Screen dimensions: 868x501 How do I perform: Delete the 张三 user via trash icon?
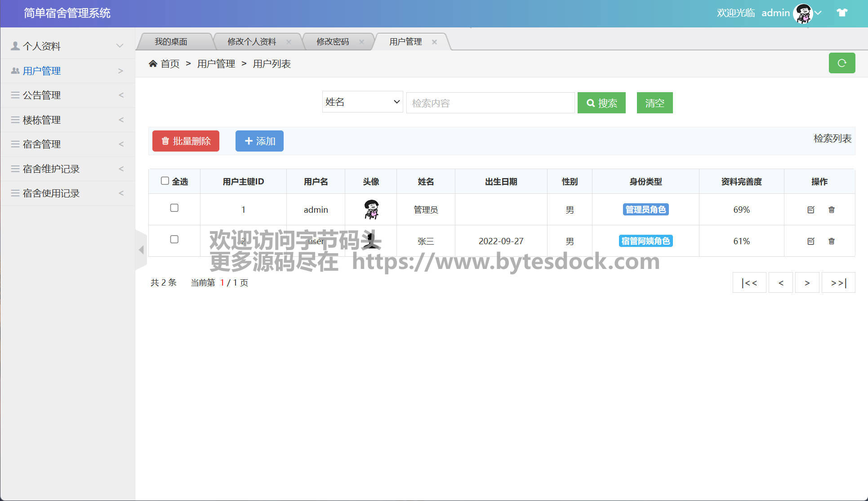[x=831, y=241]
